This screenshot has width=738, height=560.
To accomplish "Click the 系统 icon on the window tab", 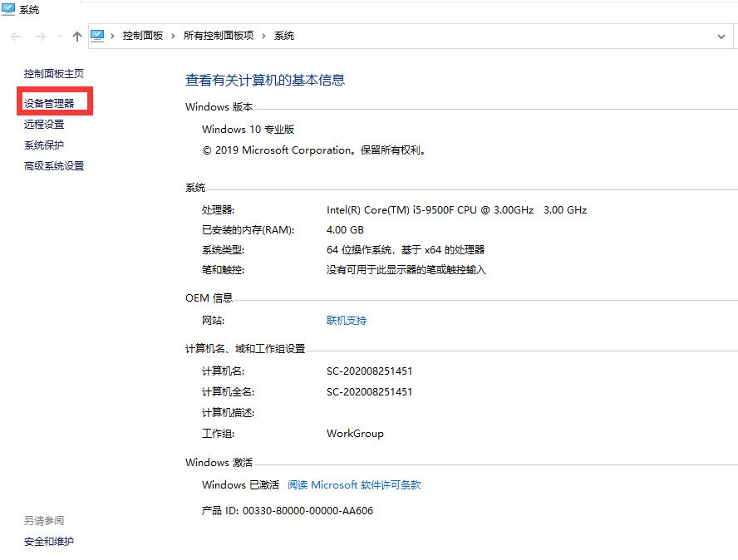I will 8,10.
